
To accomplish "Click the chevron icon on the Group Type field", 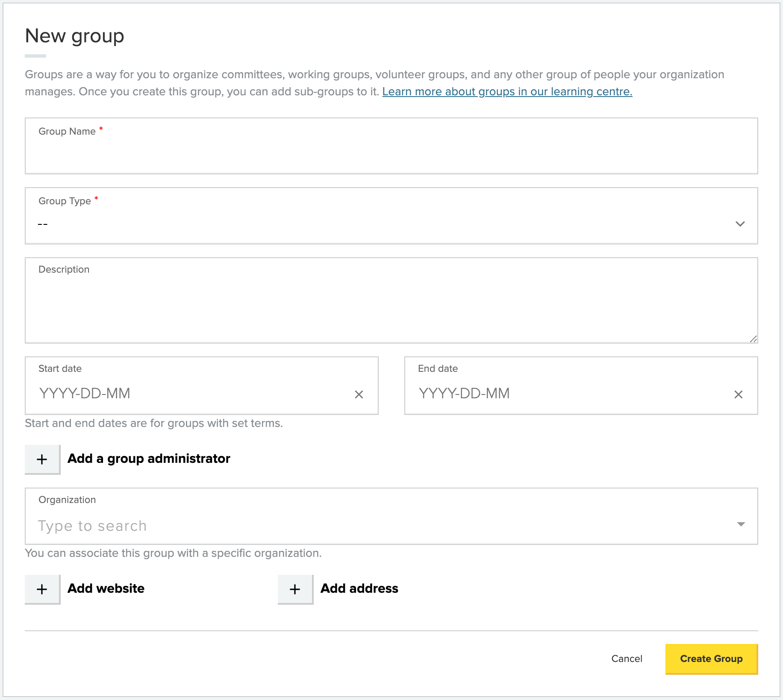I will click(x=741, y=224).
